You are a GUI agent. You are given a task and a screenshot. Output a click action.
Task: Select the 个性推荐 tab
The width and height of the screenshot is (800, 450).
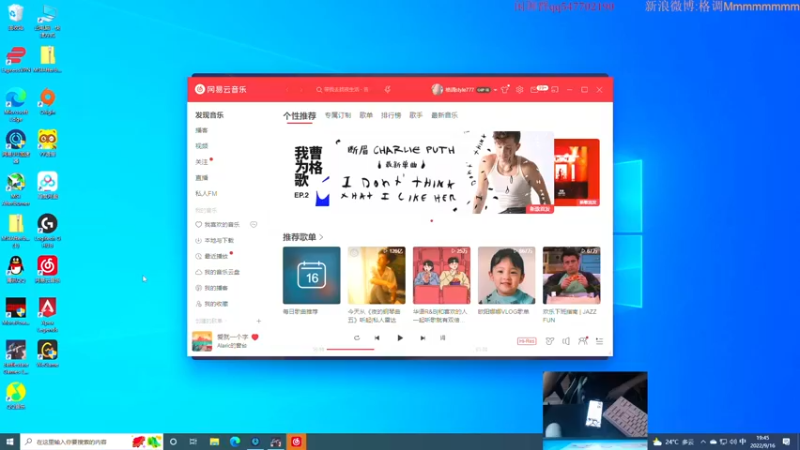point(299,116)
